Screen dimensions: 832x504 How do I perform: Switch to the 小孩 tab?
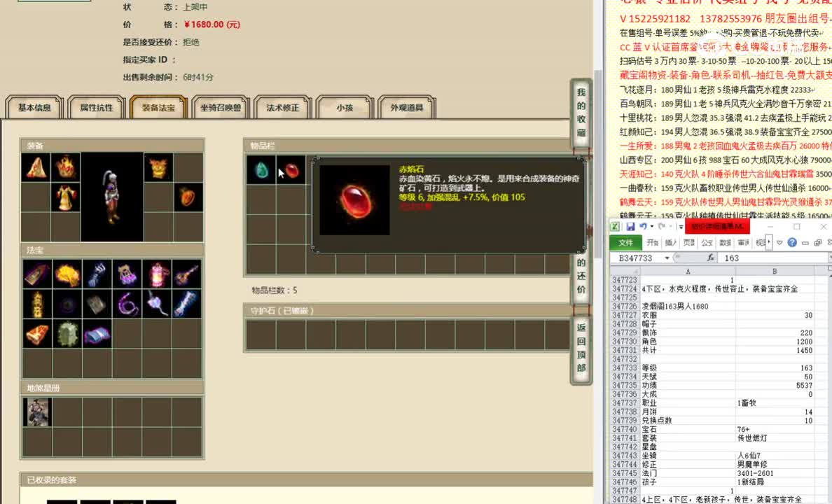pos(345,108)
